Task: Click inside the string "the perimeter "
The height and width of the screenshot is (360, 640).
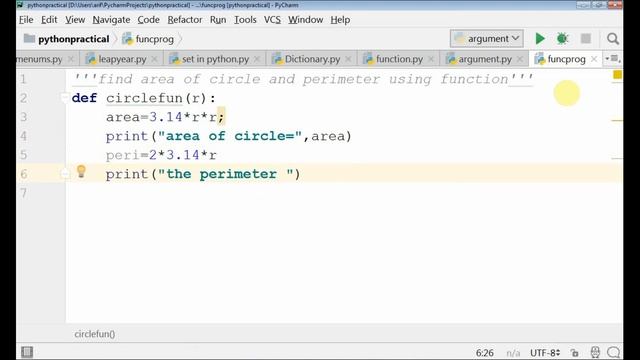Action: [226, 174]
